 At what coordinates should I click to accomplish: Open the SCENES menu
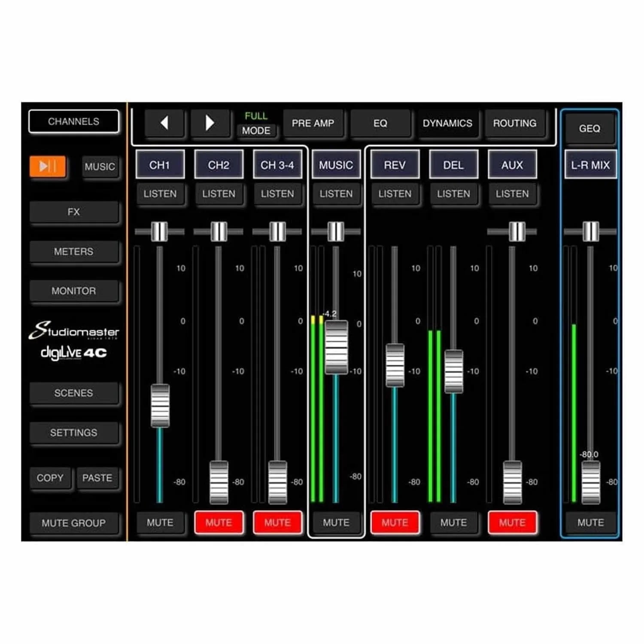(x=74, y=393)
